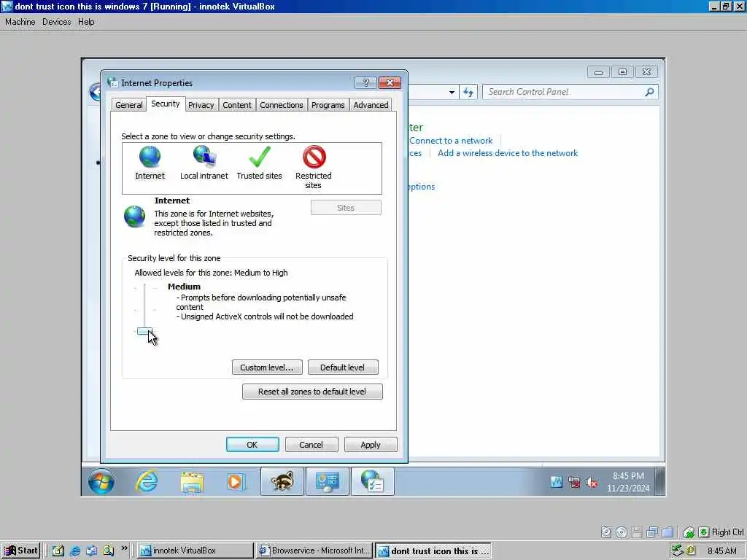
Task: Click VirtualBox hard disk status icon
Action: pyautogui.click(x=606, y=532)
